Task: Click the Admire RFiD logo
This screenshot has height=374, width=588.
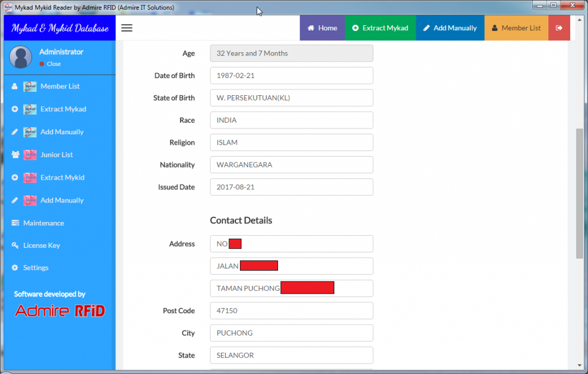Action: click(x=60, y=311)
